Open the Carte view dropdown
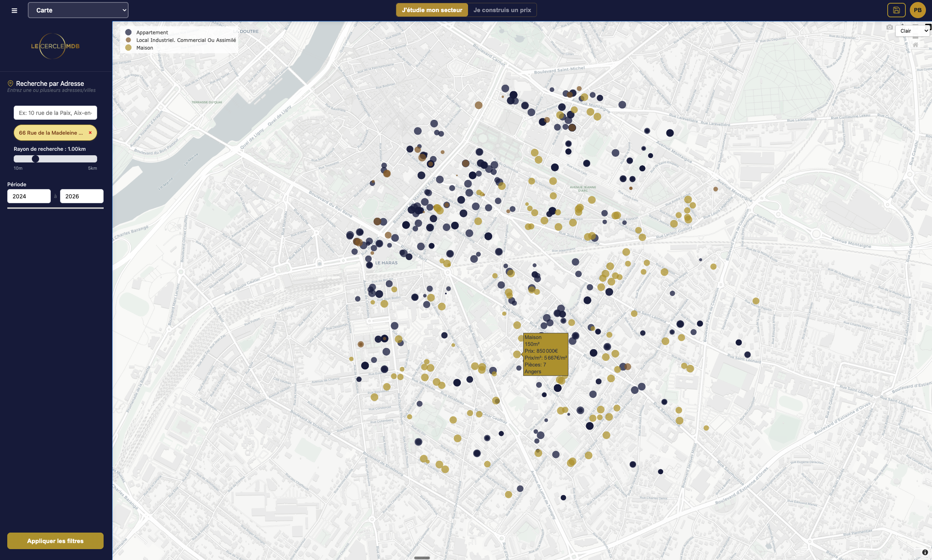Screen dimensions: 932x560 click(78, 10)
